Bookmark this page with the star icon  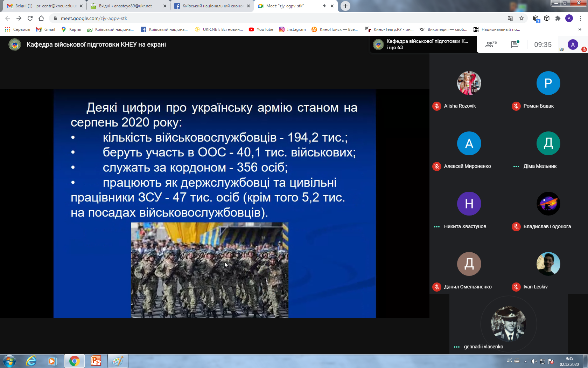pyautogui.click(x=521, y=18)
